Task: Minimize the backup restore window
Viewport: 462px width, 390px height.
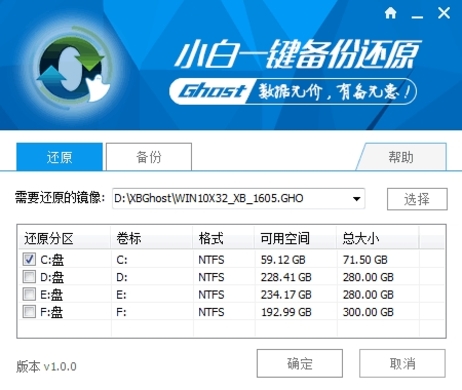Action: tap(417, 17)
